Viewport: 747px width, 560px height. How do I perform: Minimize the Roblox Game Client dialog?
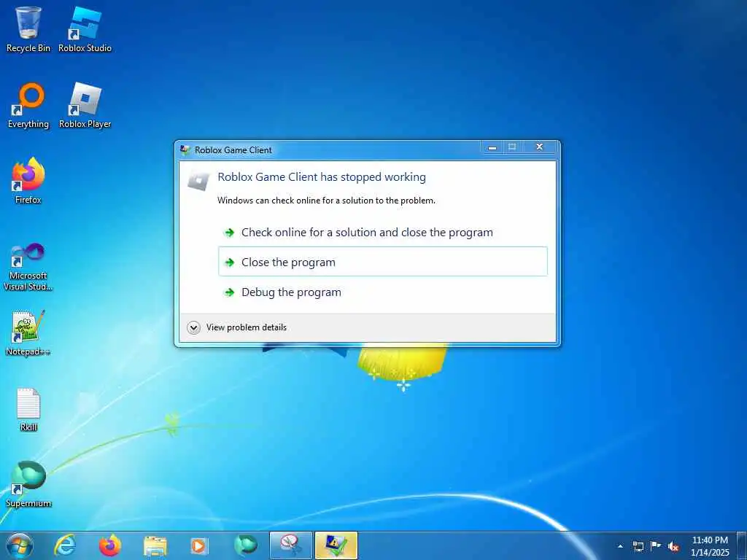[492, 147]
